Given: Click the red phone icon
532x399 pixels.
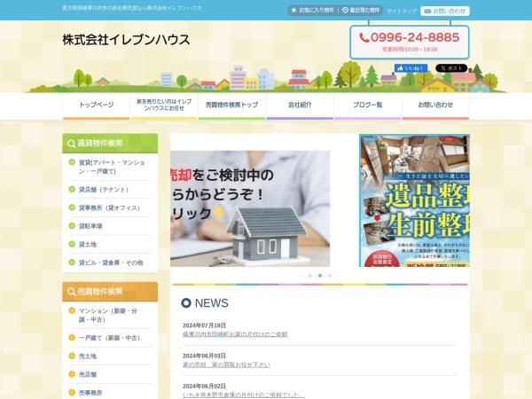Looking at the screenshot, I should [364, 37].
